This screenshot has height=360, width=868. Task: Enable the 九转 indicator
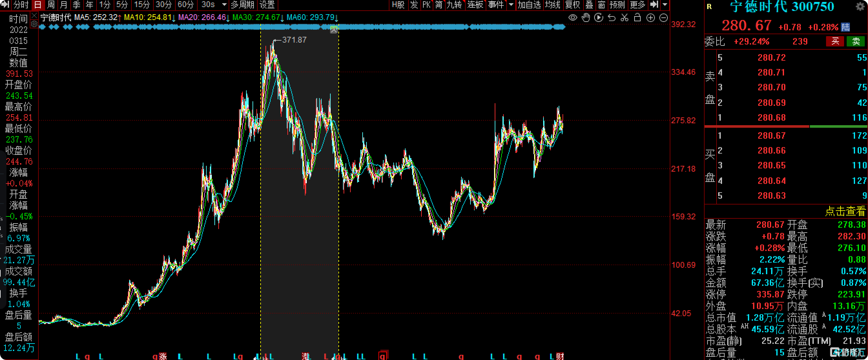(455, 5)
